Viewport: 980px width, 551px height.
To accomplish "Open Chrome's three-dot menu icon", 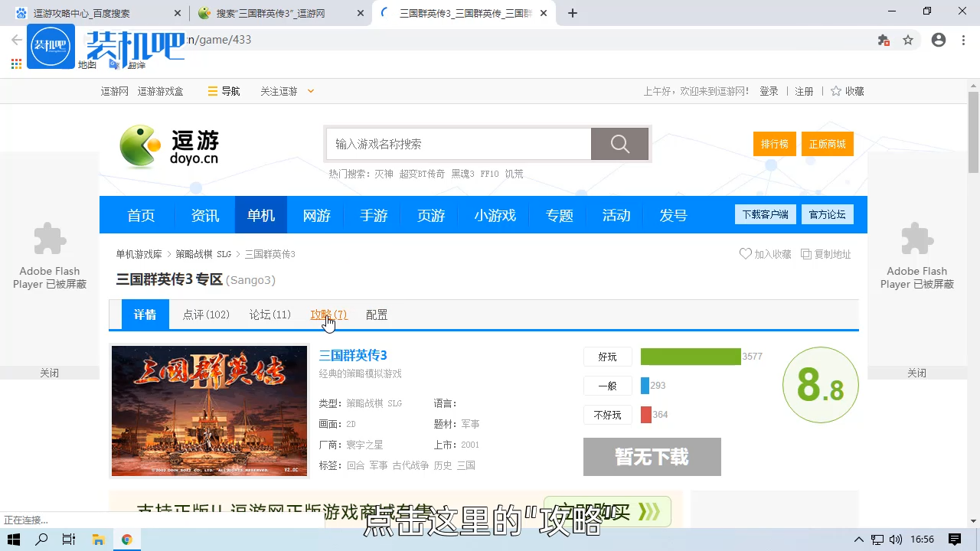I will pyautogui.click(x=963, y=40).
